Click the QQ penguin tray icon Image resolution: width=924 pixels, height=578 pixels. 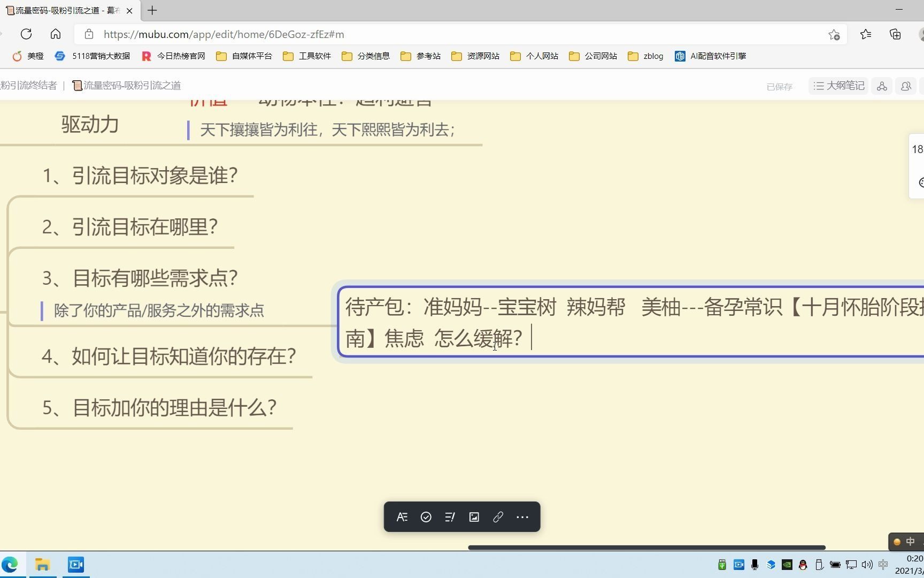[803, 565]
